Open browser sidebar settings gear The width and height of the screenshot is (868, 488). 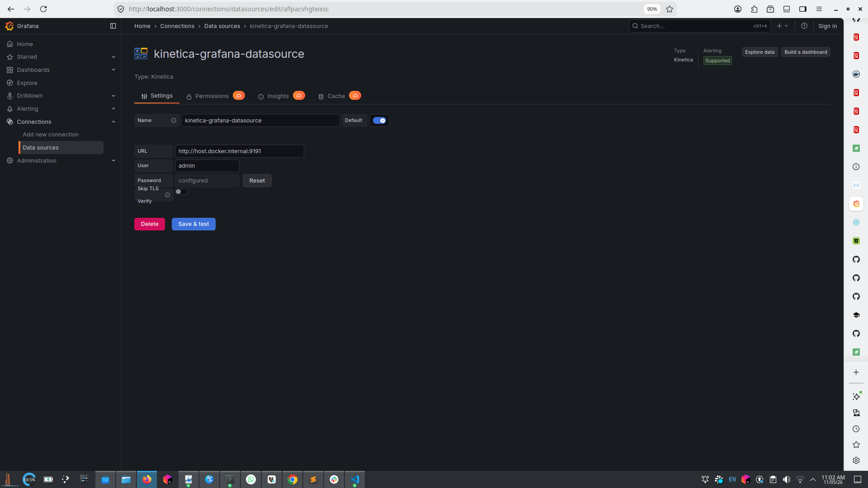[x=856, y=460]
